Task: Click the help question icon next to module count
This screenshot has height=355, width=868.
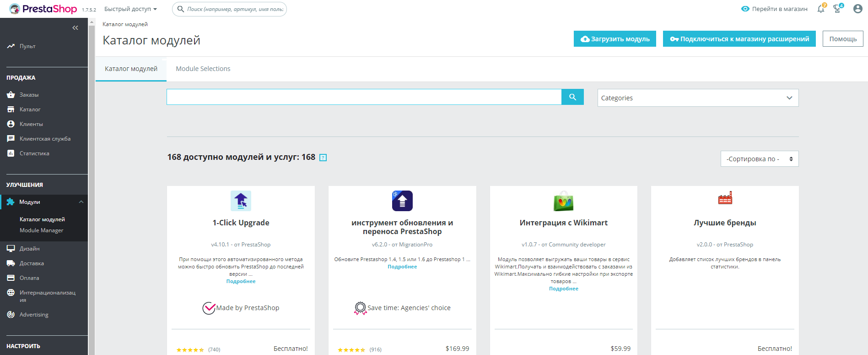Action: click(x=323, y=158)
